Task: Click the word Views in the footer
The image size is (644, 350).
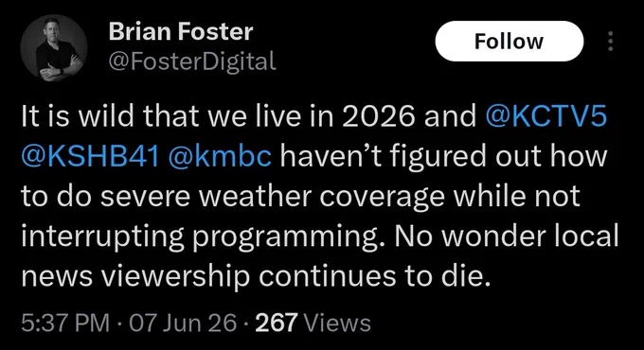Action: click(337, 323)
